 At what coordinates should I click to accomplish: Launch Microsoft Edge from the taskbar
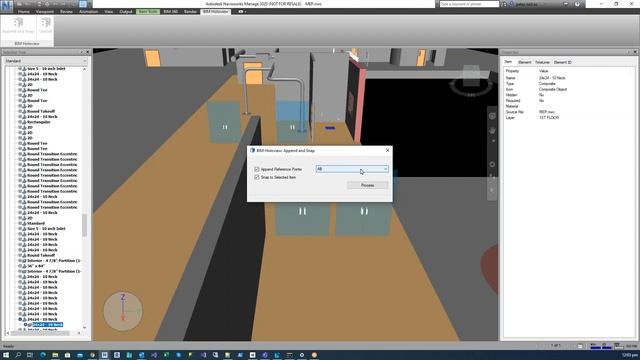(x=43, y=355)
